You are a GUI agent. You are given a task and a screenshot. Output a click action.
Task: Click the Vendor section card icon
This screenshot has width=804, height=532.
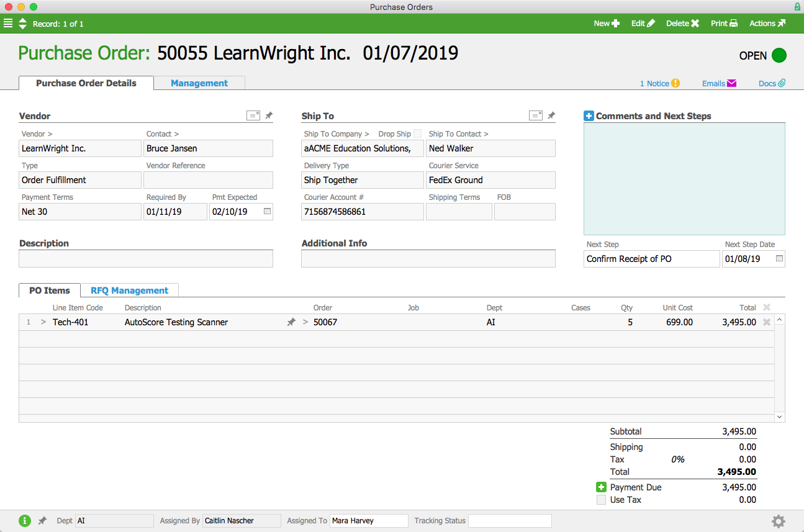(253, 115)
